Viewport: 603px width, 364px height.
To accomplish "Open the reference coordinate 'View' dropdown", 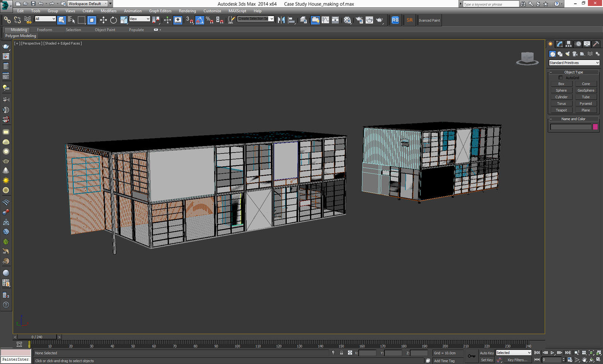I will [x=140, y=19].
